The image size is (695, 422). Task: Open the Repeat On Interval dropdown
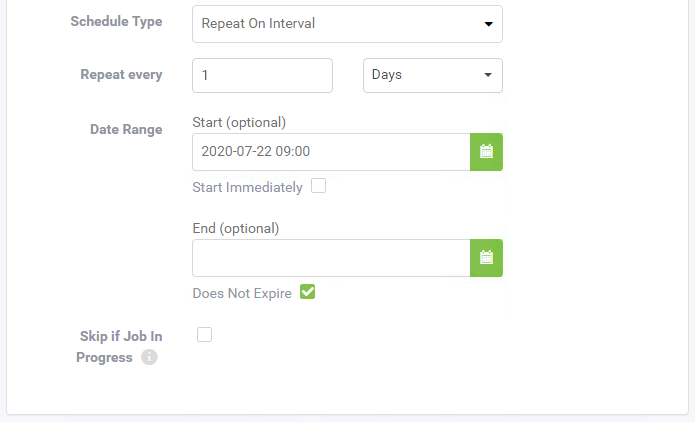pyautogui.click(x=347, y=24)
